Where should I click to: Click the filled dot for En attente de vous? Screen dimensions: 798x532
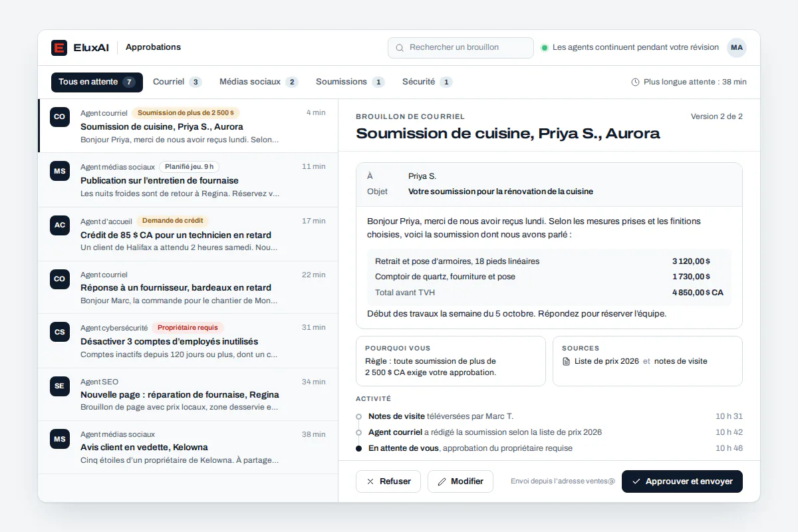point(359,448)
